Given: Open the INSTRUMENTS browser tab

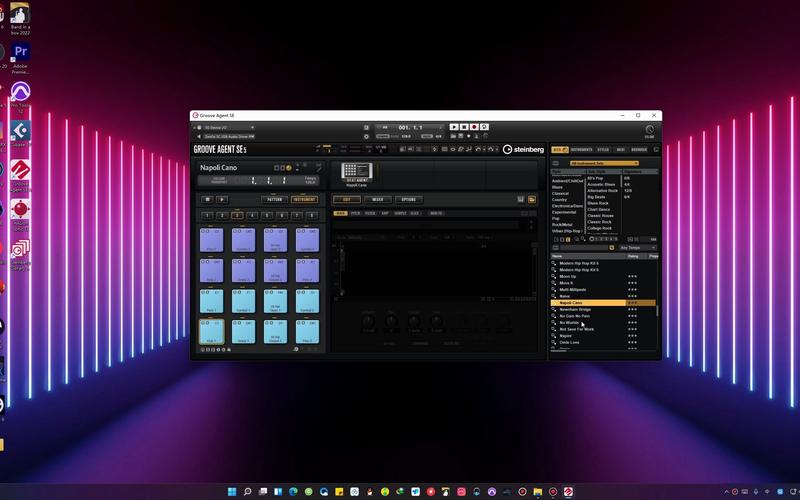Looking at the screenshot, I should (x=582, y=149).
